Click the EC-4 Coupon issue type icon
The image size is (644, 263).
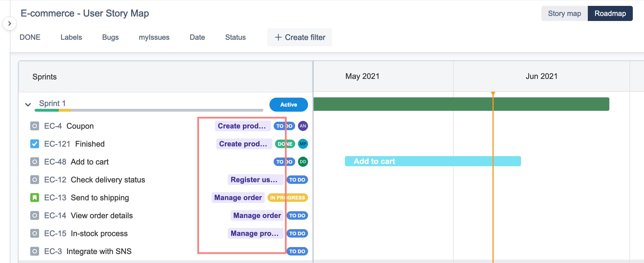click(34, 126)
